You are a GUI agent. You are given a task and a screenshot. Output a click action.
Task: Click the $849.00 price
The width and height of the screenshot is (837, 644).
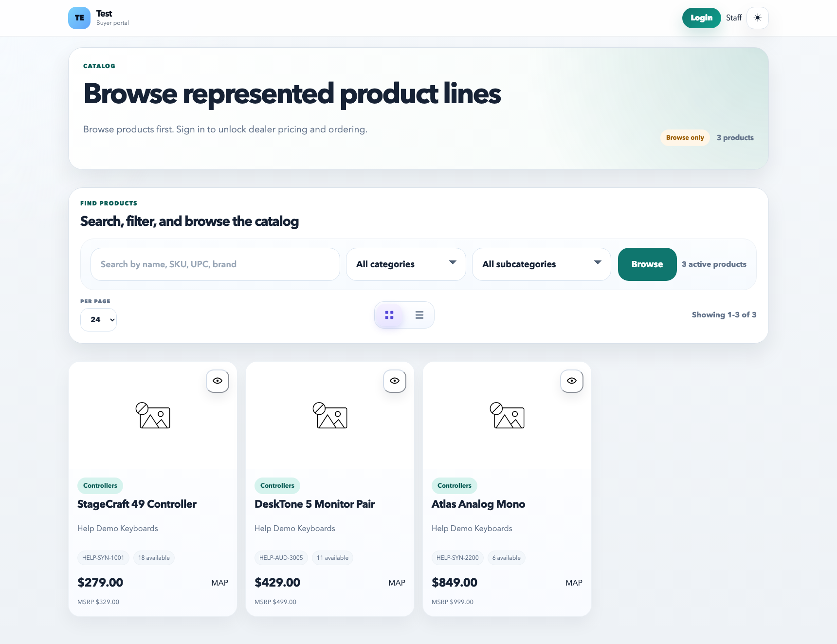pyautogui.click(x=455, y=583)
